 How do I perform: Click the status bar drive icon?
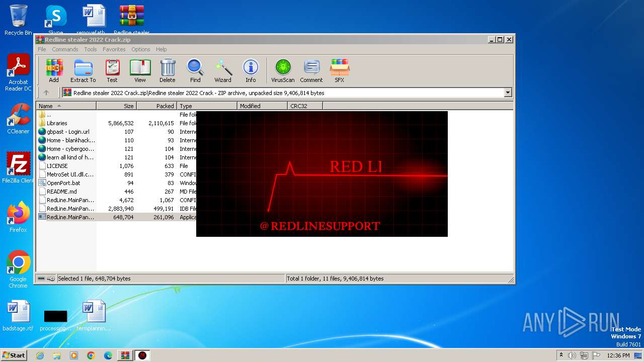tap(41, 279)
